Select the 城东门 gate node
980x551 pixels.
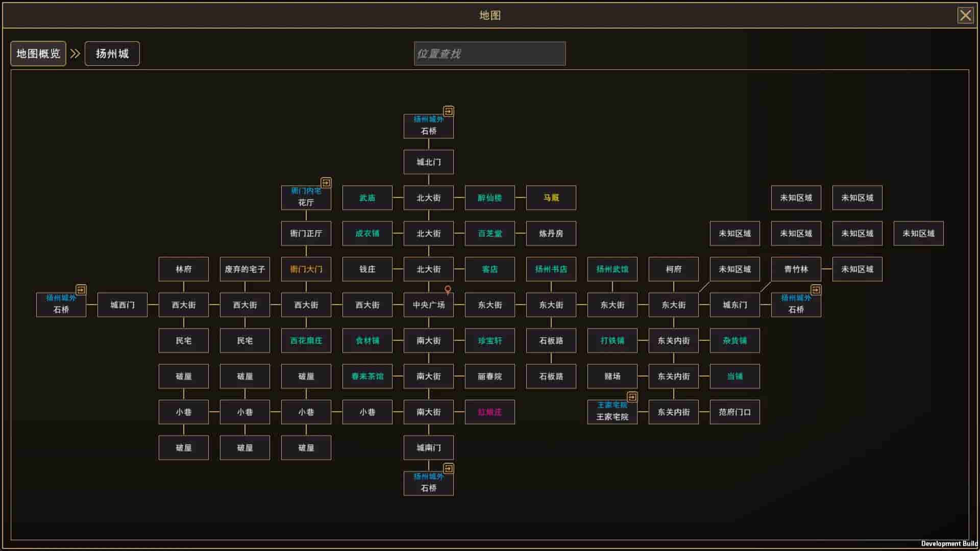point(734,305)
